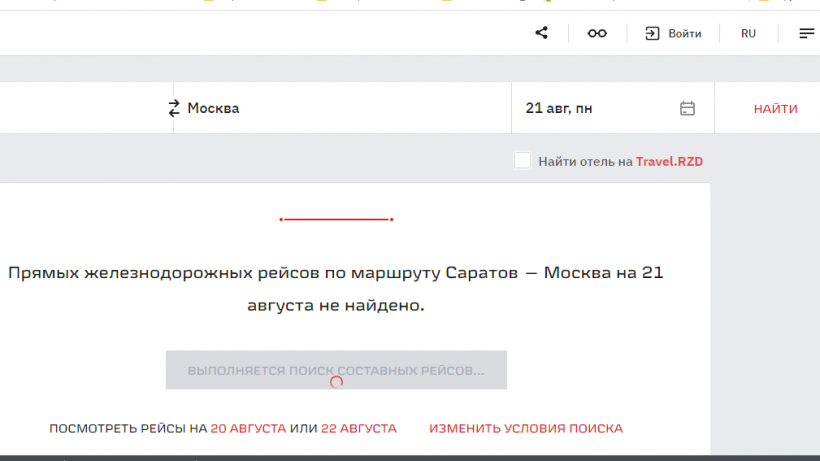Open date field 21 авг, пн
Screen dimensions: 820x461
[613, 108]
